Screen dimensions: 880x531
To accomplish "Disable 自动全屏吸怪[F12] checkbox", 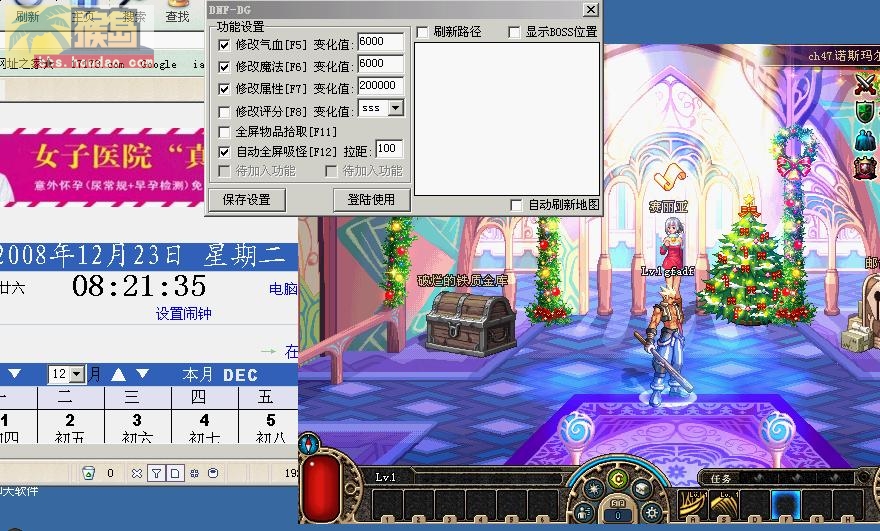I will 224,152.
